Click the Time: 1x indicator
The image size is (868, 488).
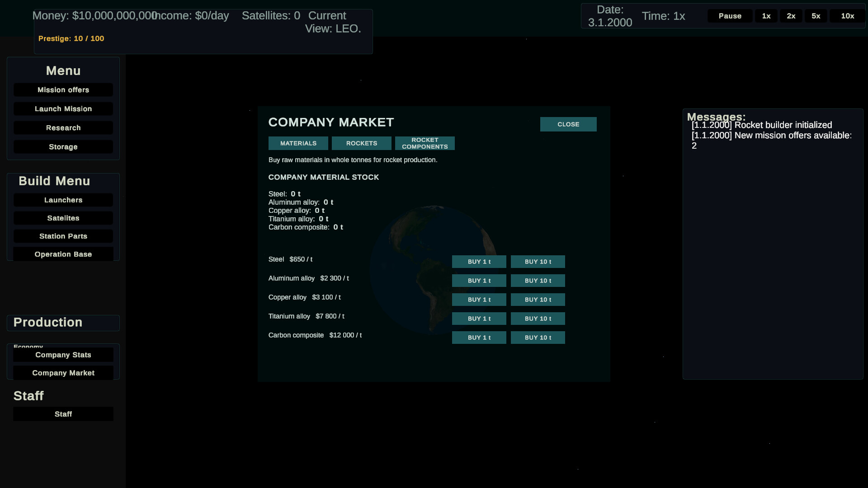[663, 16]
